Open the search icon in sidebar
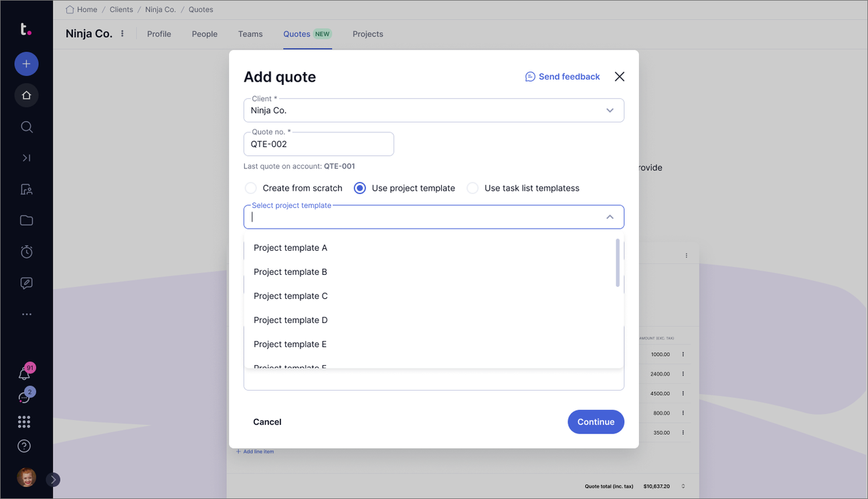The height and width of the screenshot is (499, 868). tap(27, 127)
